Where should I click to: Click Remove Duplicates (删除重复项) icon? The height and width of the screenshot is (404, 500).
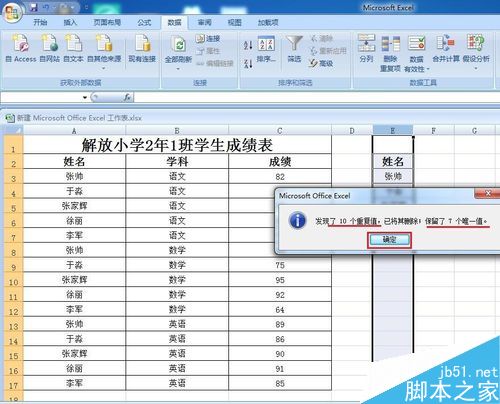tap(390, 44)
